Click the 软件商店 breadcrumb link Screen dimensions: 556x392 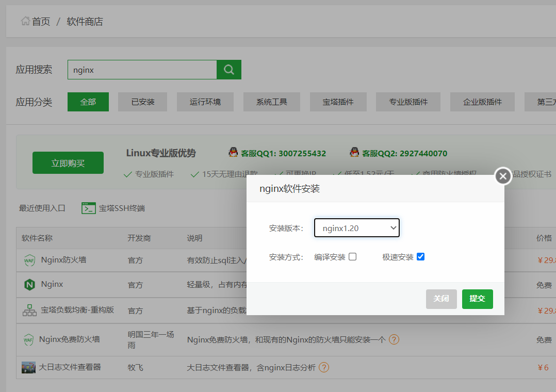coord(85,22)
